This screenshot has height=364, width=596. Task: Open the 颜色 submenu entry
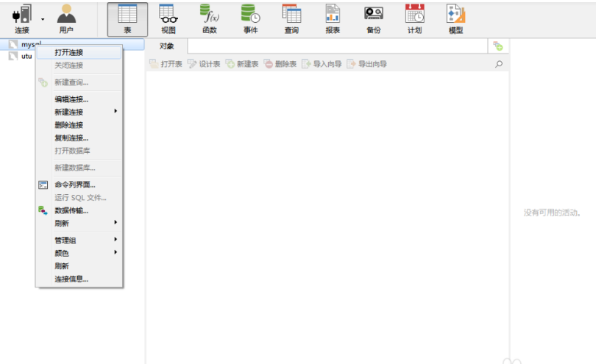click(79, 253)
